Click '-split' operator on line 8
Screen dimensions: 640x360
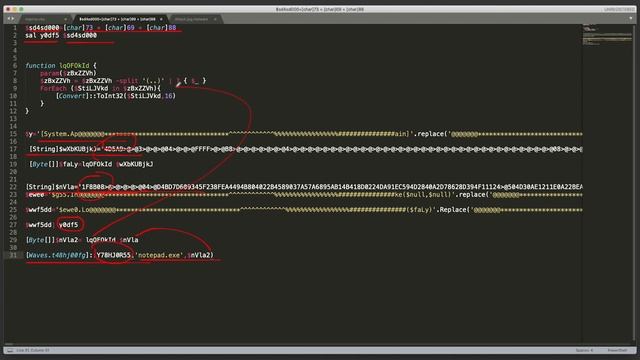[127, 81]
